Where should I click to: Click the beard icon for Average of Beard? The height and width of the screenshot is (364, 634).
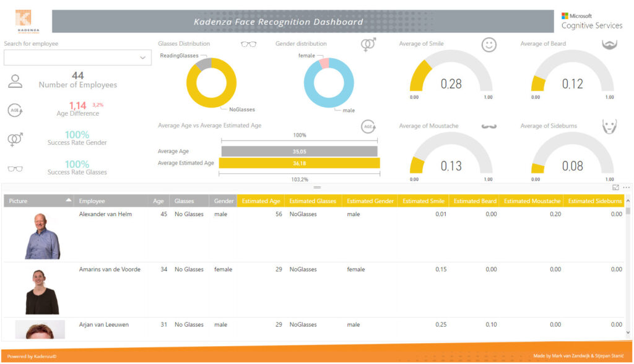[609, 45]
